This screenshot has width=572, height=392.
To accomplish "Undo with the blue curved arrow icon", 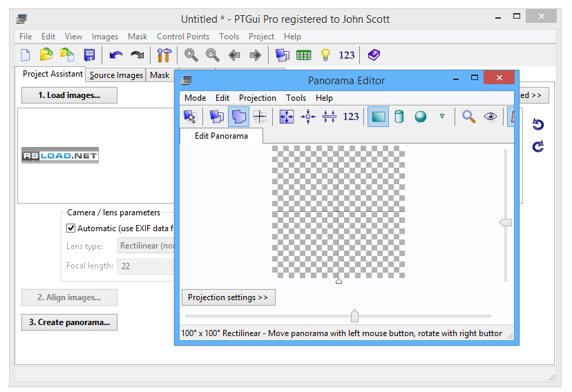I will tap(116, 55).
